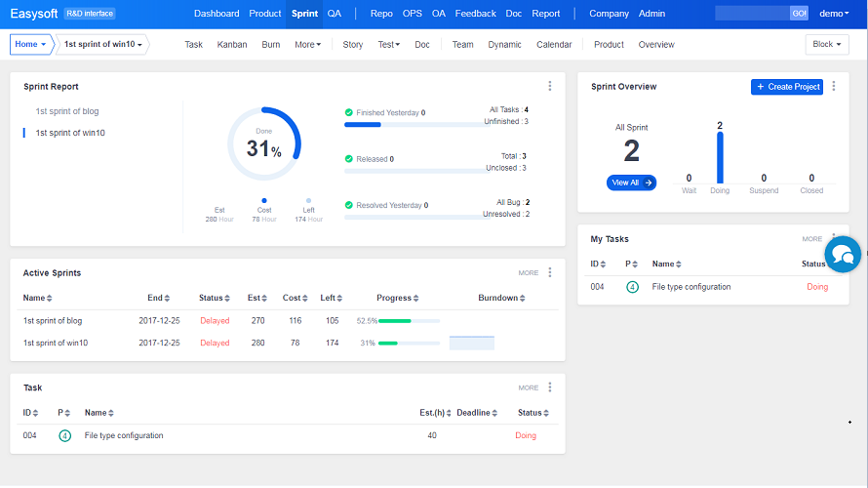Click priority 4 badge in My Tasks
Viewport: 868px width, 488px height.
(632, 287)
